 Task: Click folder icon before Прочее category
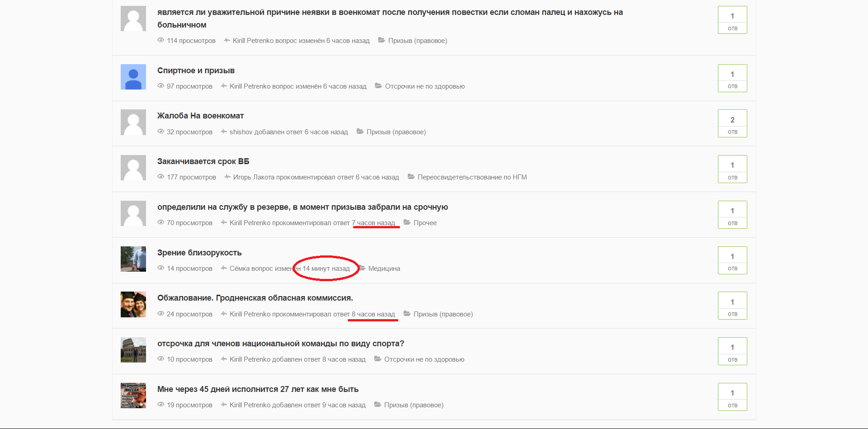(407, 222)
